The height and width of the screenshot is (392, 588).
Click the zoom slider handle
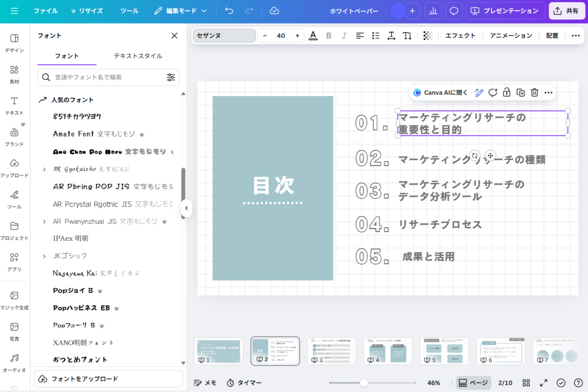[x=364, y=383]
